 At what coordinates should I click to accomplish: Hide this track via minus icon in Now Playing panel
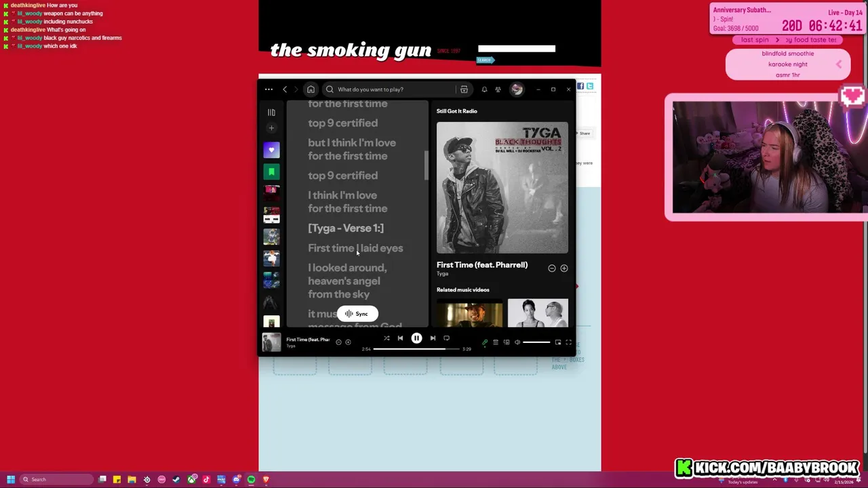click(x=552, y=268)
